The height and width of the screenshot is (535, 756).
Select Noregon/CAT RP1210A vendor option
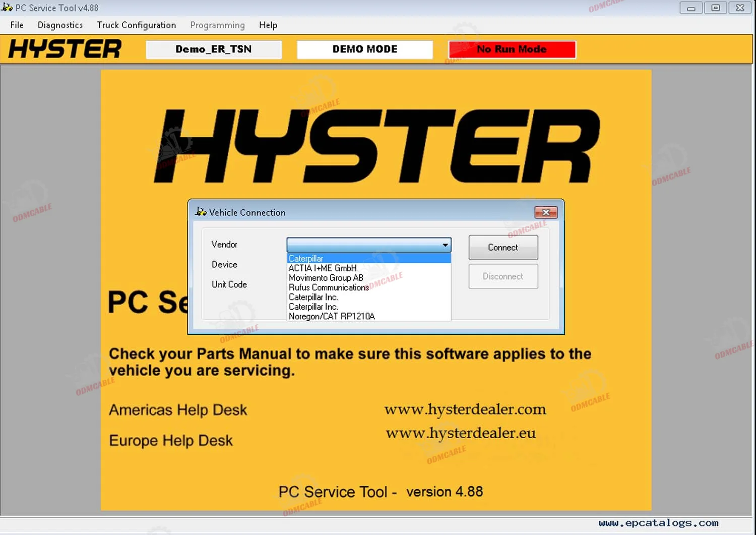tap(332, 317)
